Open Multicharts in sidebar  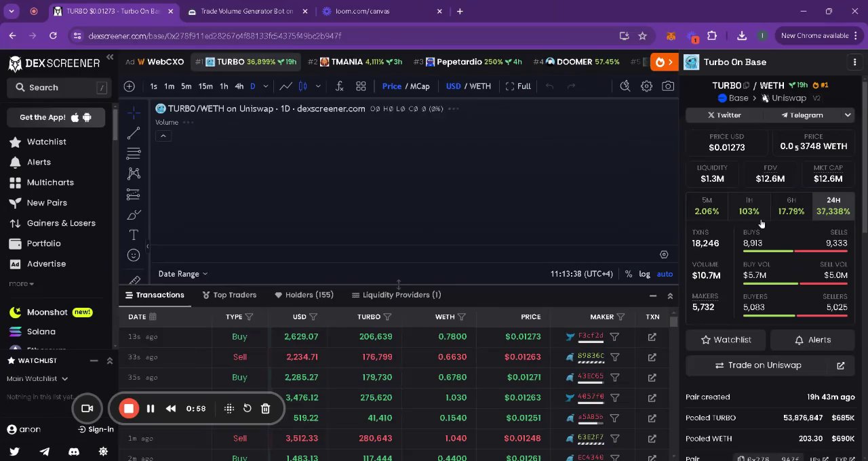tap(41, 182)
